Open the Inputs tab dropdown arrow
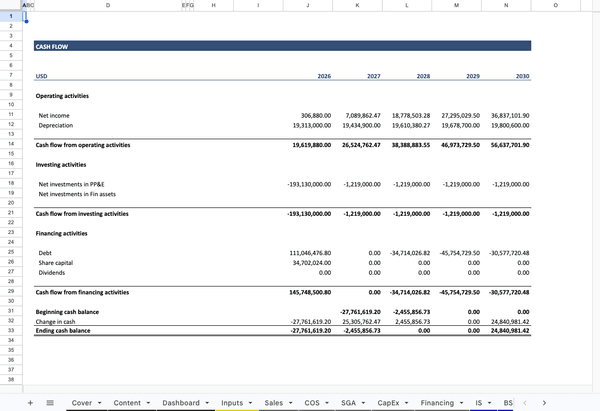This screenshot has width=600, height=411. coord(252,402)
